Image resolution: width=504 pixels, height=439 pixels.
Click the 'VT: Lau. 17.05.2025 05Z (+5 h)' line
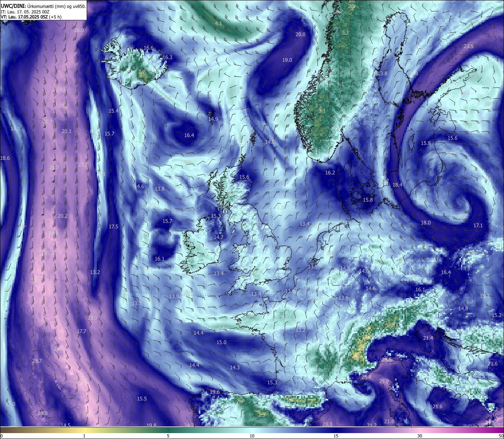point(31,17)
